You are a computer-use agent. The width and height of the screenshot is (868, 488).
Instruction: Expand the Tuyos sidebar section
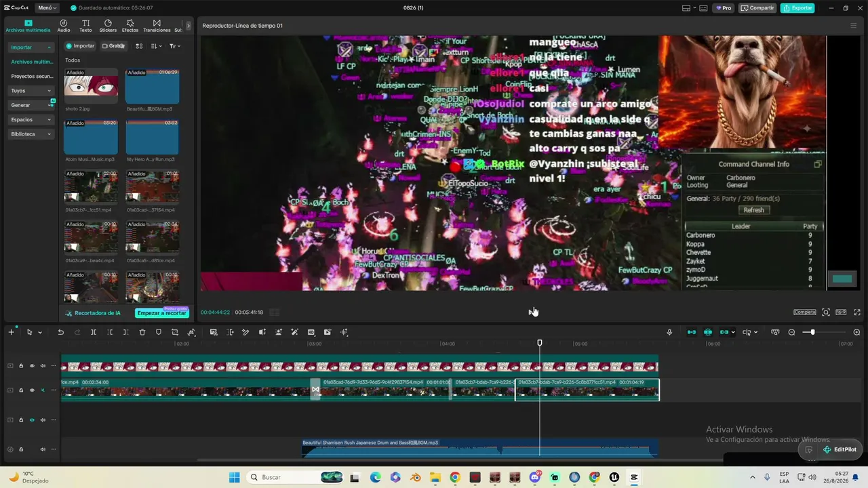click(x=31, y=91)
